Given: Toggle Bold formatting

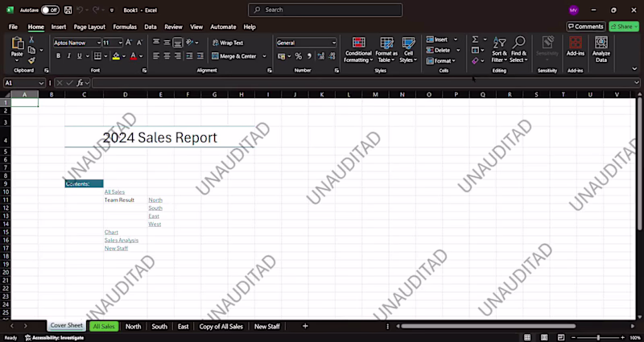Looking at the screenshot, I should pos(58,56).
